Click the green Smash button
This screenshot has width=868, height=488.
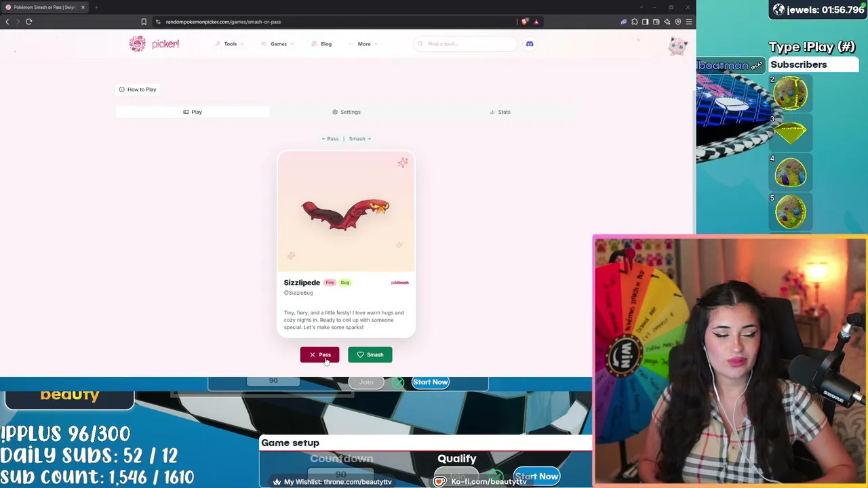coord(370,354)
